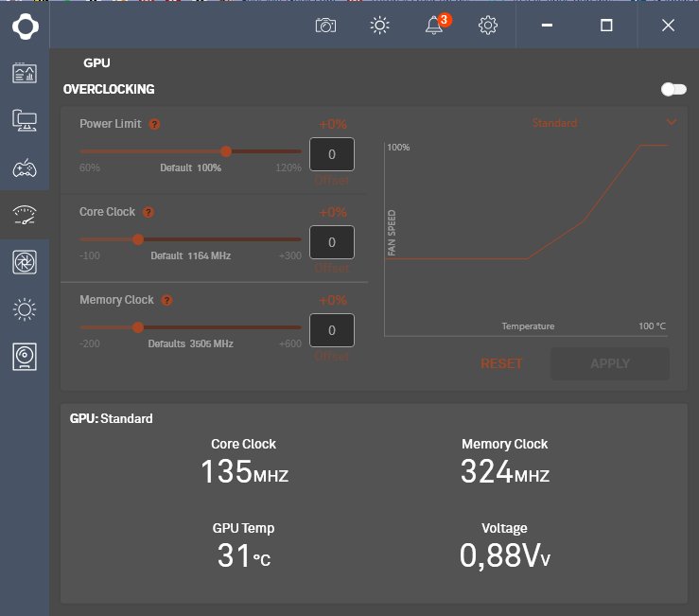Viewport: 699px width, 616px height.
Task: Open settings gear icon
Action: (488, 26)
